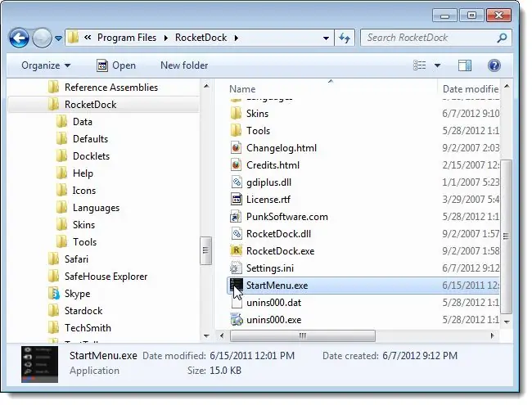
Task: Click the Skype icon in navigation tree
Action: [54, 294]
